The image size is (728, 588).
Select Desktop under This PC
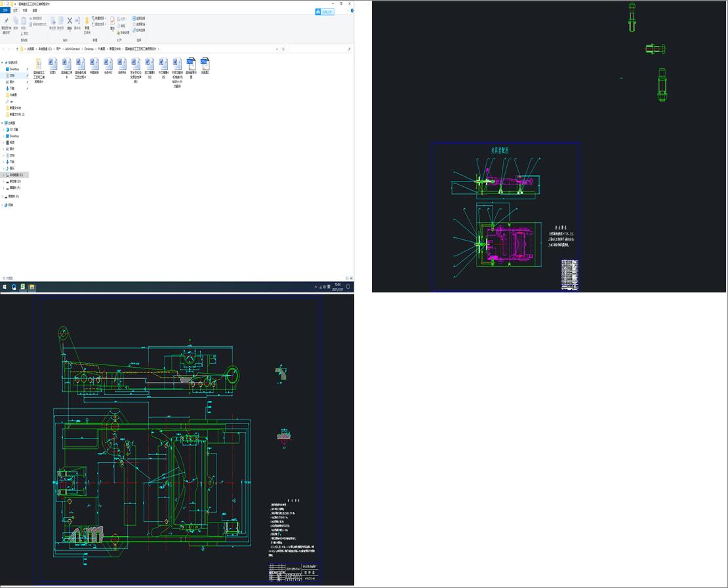pos(14,136)
